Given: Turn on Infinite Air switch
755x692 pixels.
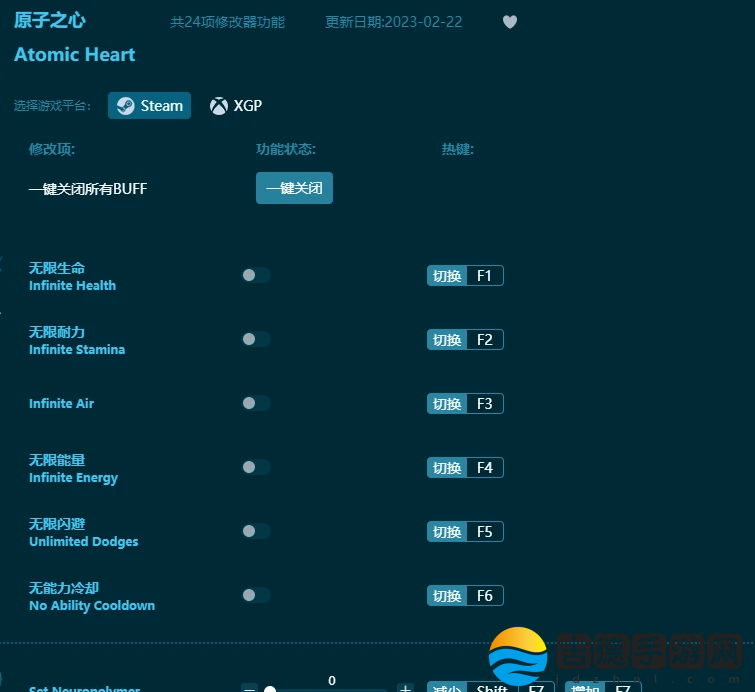Looking at the screenshot, I should 256,403.
